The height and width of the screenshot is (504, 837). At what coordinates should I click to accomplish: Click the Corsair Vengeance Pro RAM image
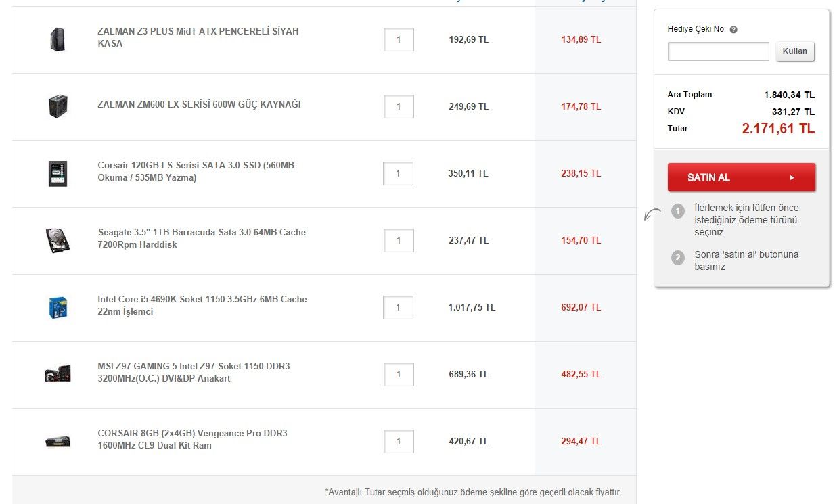[58, 441]
